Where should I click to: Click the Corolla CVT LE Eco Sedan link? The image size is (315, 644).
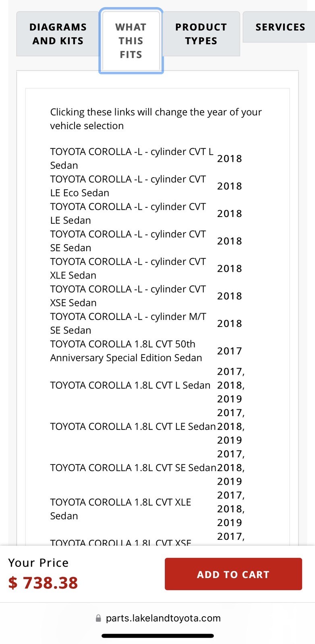tap(128, 186)
